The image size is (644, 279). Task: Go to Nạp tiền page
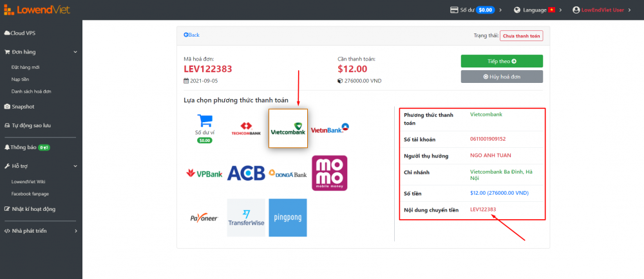[20, 79]
